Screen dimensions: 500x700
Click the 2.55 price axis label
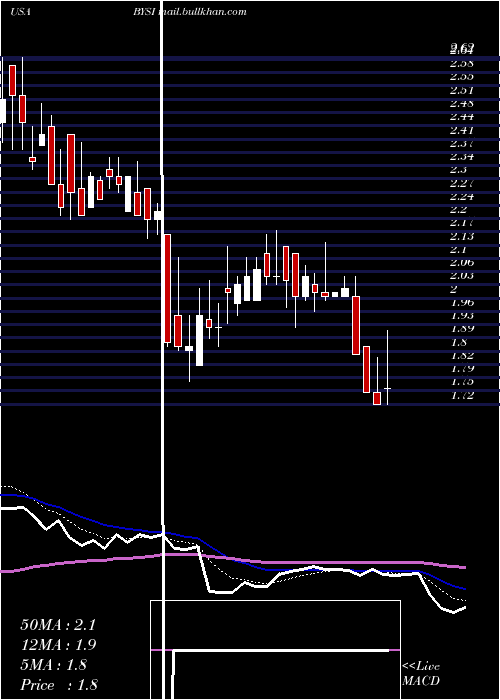coord(462,77)
